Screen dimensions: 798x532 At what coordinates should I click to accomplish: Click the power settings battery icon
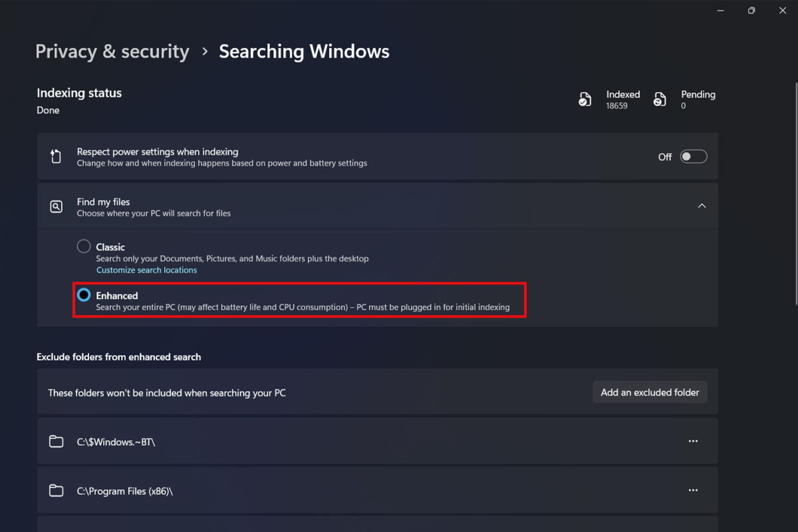(56, 157)
